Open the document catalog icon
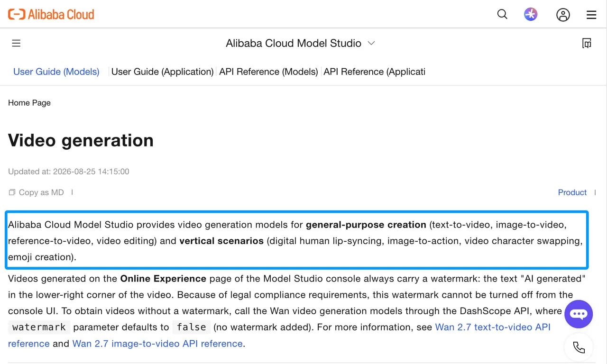The height and width of the screenshot is (364, 607). click(587, 43)
